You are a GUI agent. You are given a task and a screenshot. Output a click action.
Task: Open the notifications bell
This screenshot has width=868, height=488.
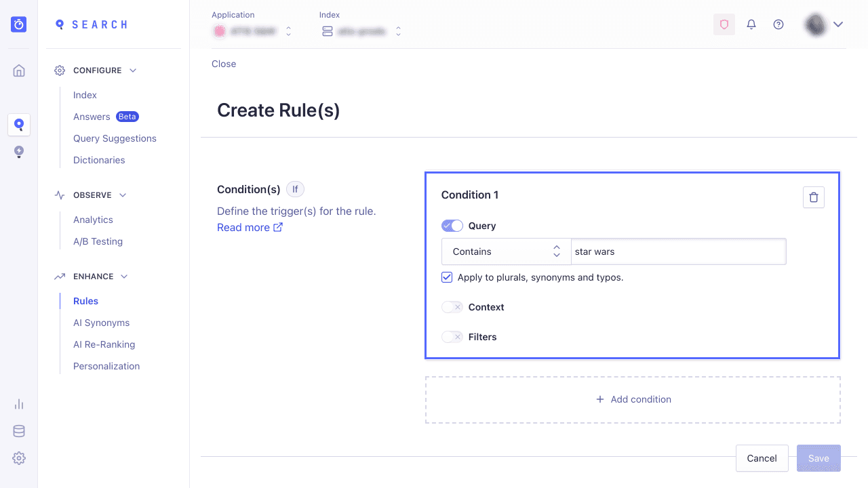pos(751,24)
